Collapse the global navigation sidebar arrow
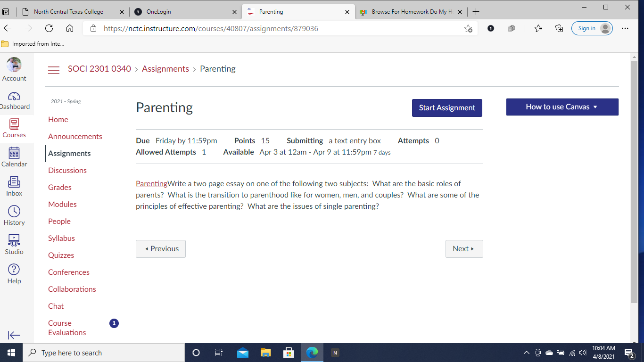The image size is (644, 362). pos(14,335)
